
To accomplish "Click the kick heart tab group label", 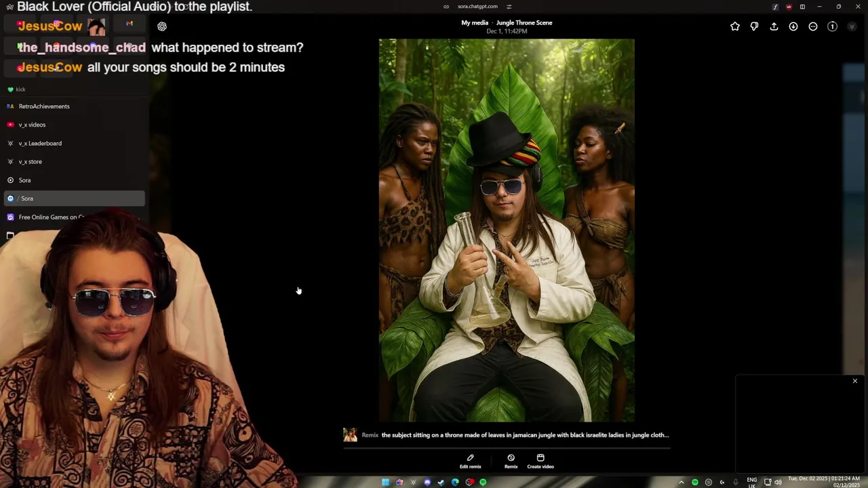I will pyautogui.click(x=16, y=89).
